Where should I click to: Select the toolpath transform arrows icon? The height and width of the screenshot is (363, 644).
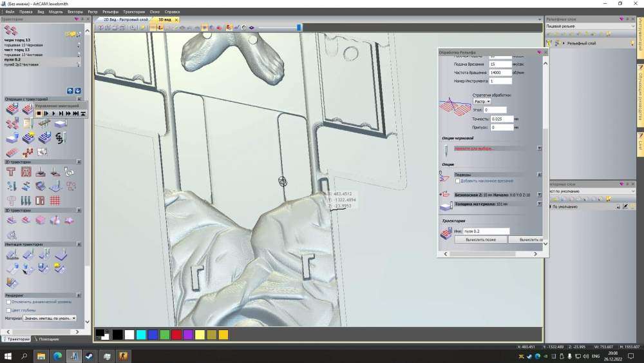(x=61, y=137)
